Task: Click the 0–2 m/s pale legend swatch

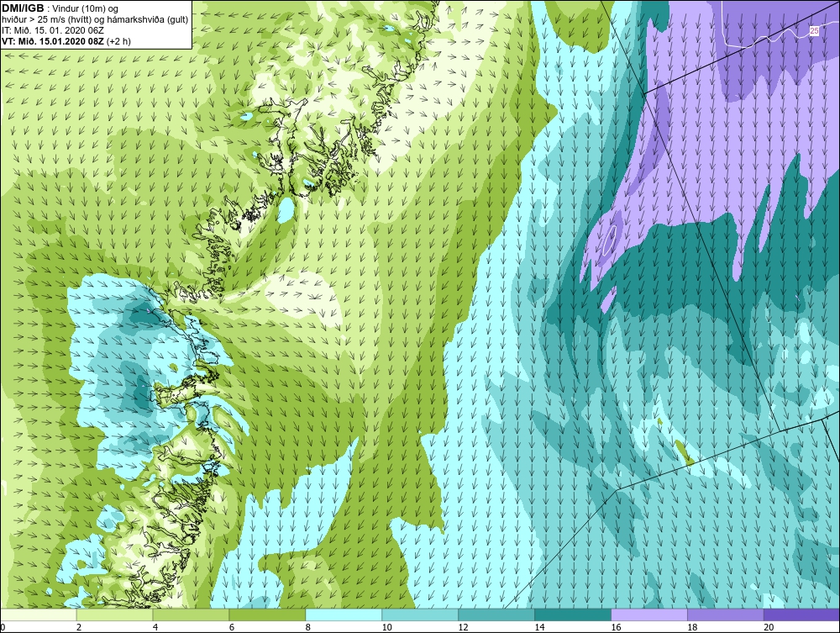Action: [x=39, y=615]
